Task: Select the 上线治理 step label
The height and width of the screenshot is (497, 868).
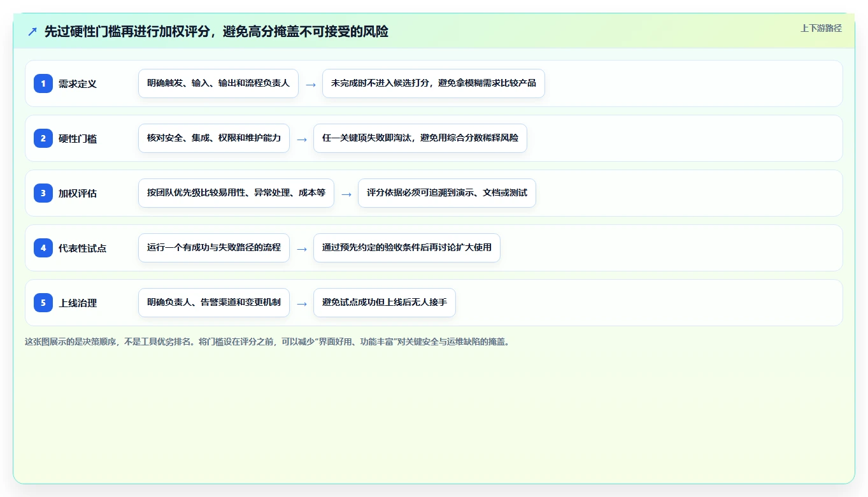Action: 78,303
